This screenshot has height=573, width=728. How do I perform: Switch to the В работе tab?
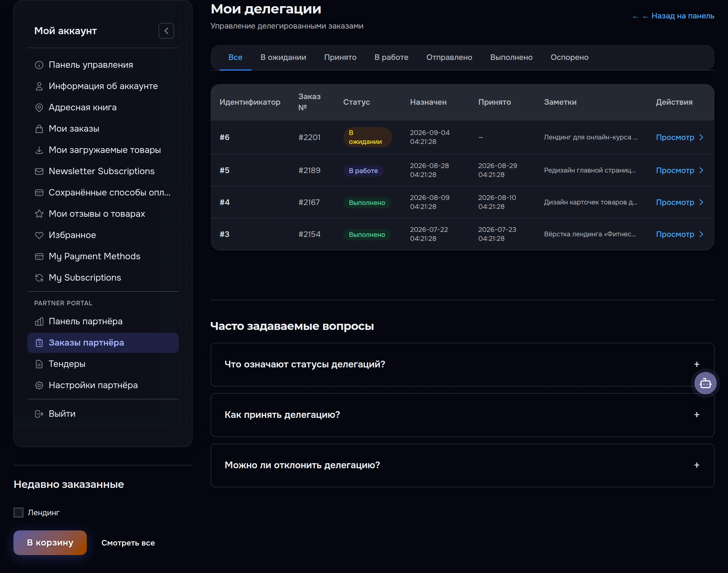(391, 57)
